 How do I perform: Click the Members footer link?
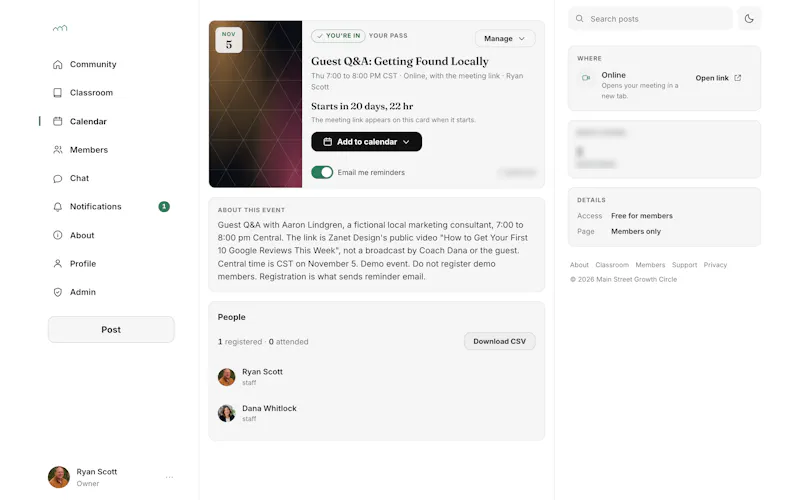(650, 265)
